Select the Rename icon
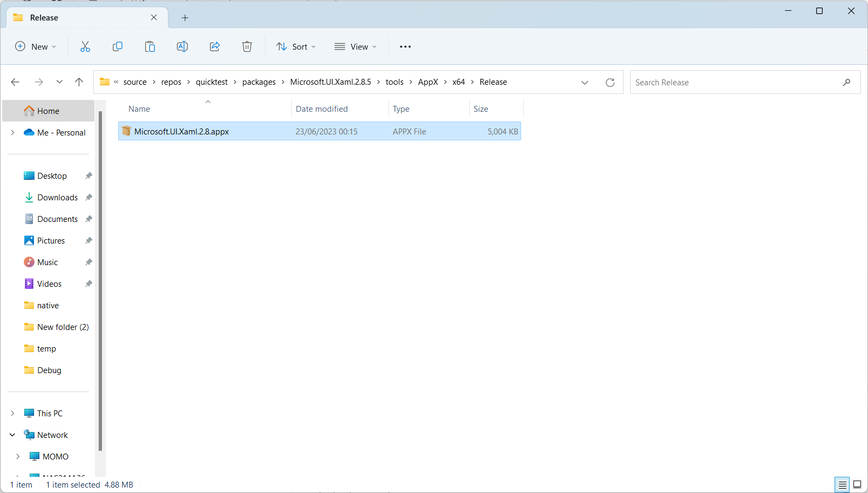868x493 pixels. [182, 46]
